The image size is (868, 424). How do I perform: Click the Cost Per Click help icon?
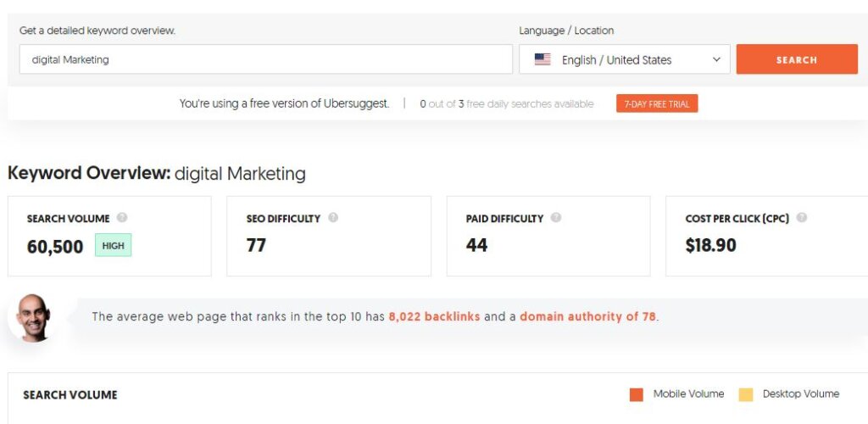[801, 218]
